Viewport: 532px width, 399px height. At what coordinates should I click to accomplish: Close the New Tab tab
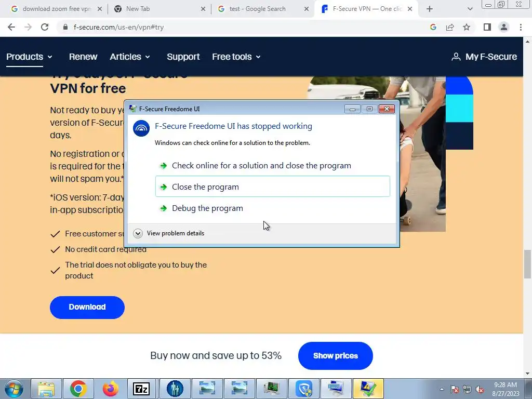tap(203, 9)
